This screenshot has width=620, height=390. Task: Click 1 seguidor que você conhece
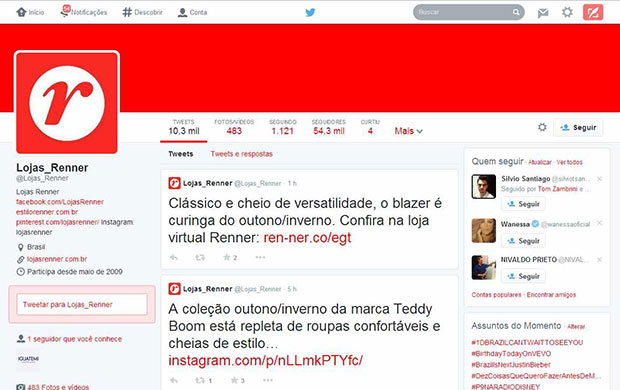pyautogui.click(x=75, y=339)
